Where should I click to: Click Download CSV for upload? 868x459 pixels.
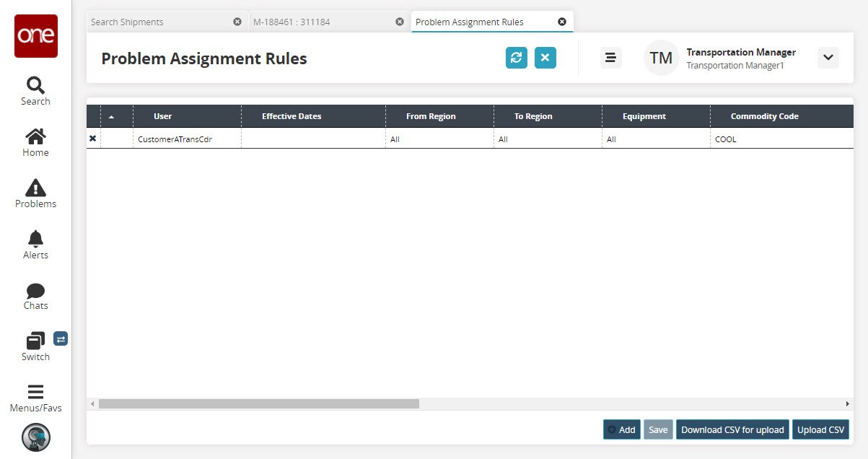732,429
